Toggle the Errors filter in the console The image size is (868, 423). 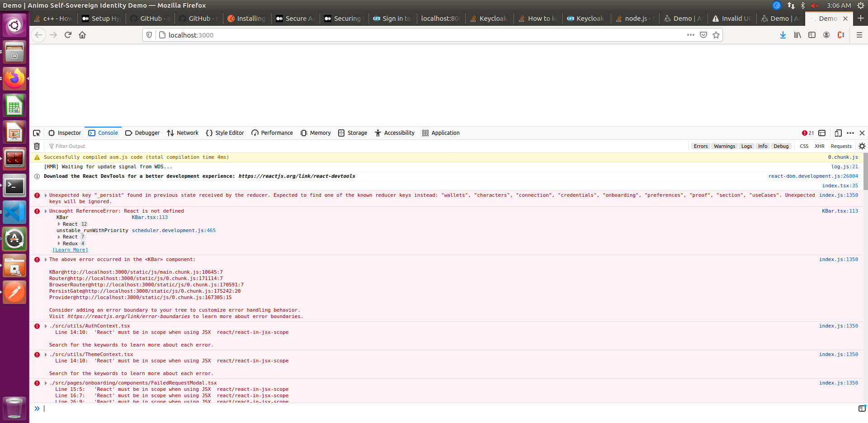coord(700,146)
